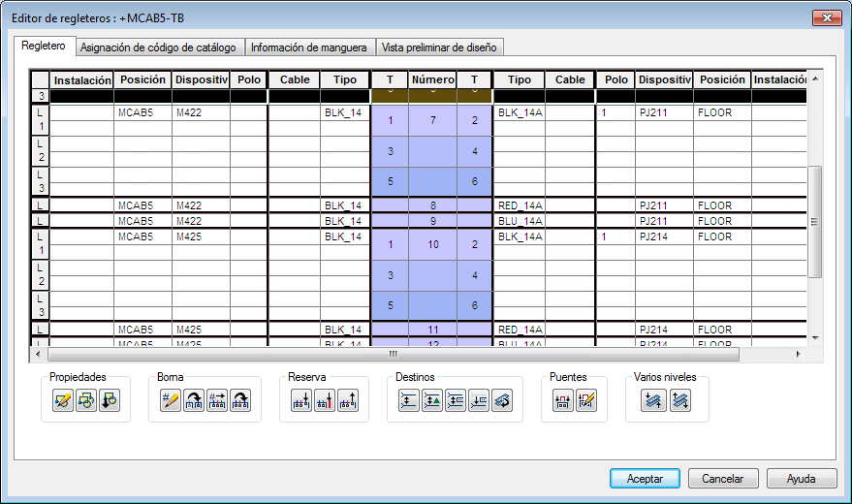
Task: Click the Aceptar button
Action: click(x=645, y=479)
